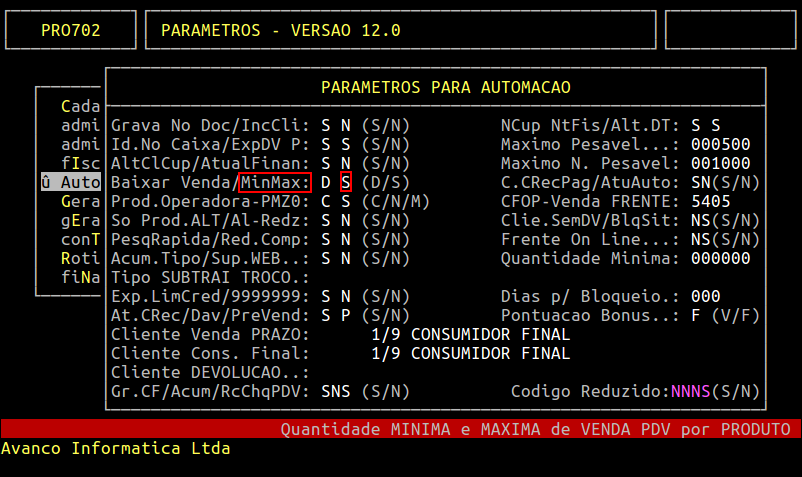This screenshot has width=802, height=477.
Task: Toggle the Pontuacao Bonus F value
Action: [x=695, y=315]
